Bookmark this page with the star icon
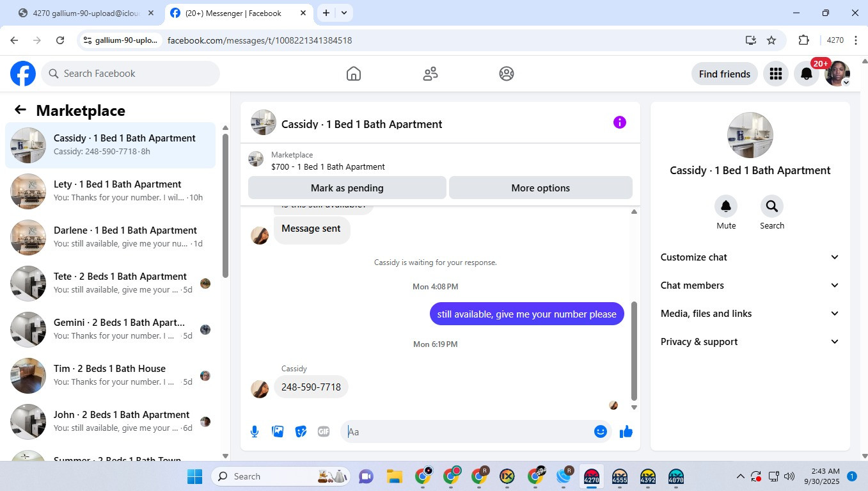This screenshot has height=491, width=868. 771,40
